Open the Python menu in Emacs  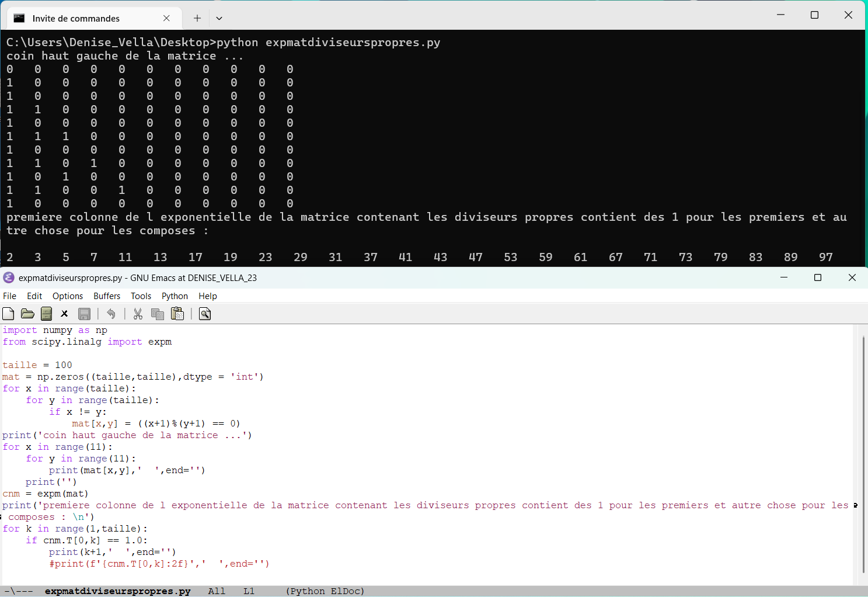click(x=175, y=296)
